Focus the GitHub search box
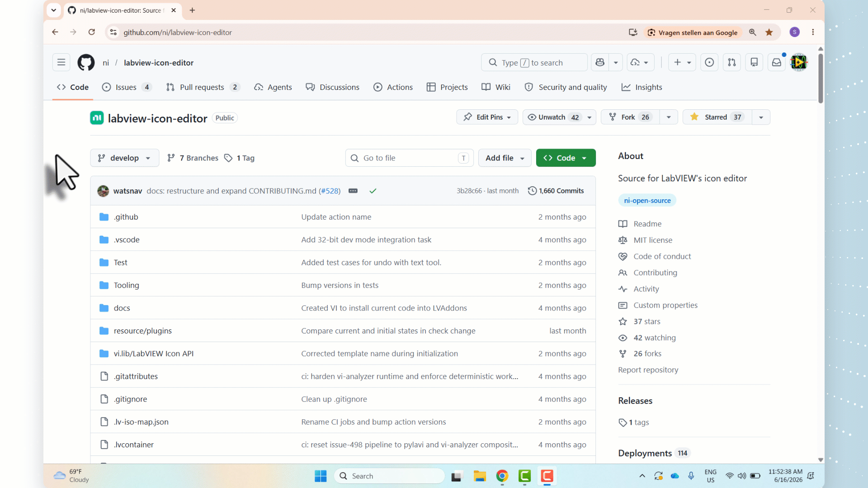This screenshot has height=488, width=868. [x=534, y=62]
